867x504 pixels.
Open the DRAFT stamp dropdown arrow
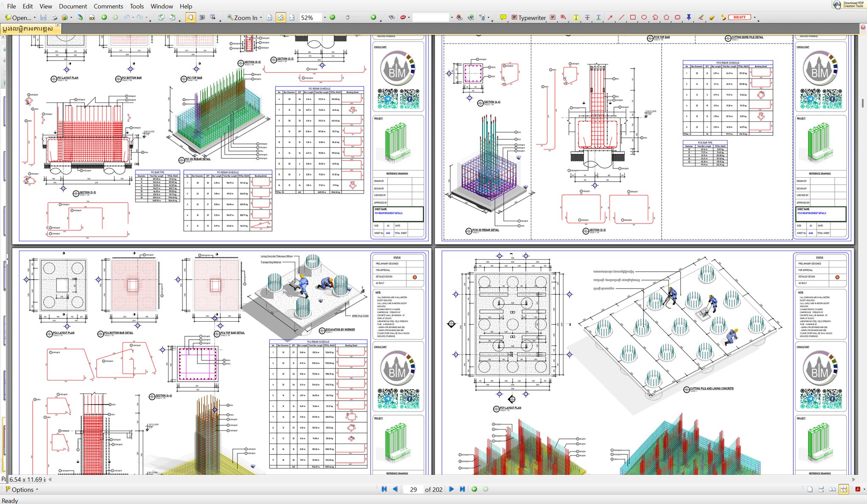754,18
